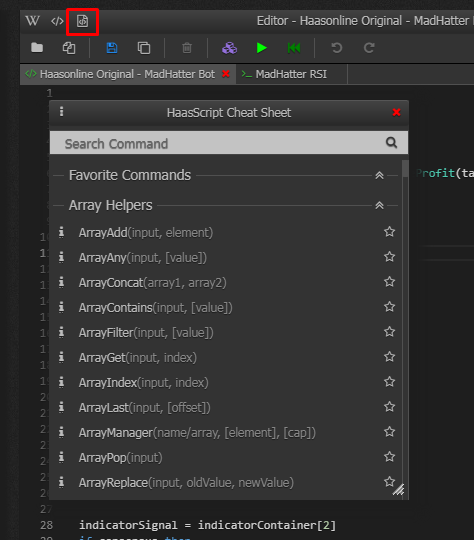
Task: Switch to MadHatter RSI tab
Action: click(291, 74)
